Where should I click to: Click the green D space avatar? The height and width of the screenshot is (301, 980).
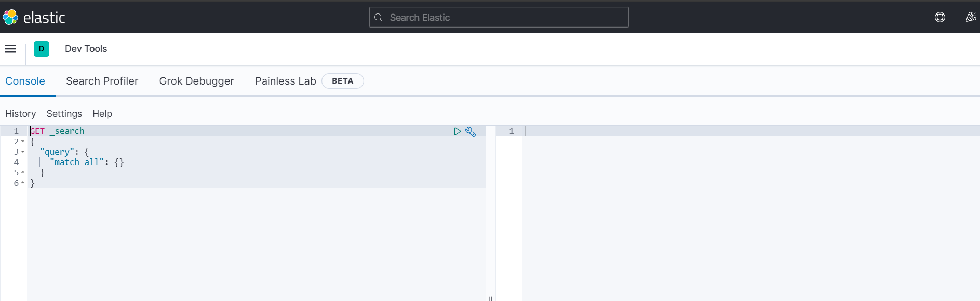click(42, 49)
